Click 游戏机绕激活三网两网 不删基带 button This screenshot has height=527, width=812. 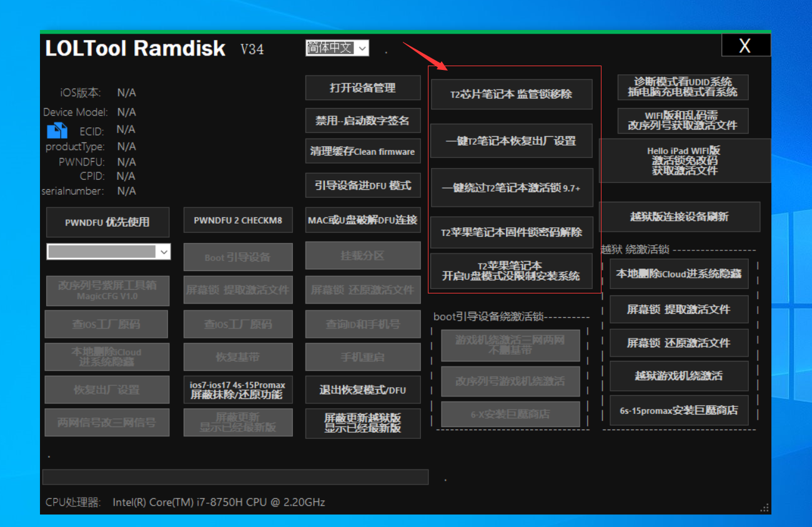click(x=510, y=345)
